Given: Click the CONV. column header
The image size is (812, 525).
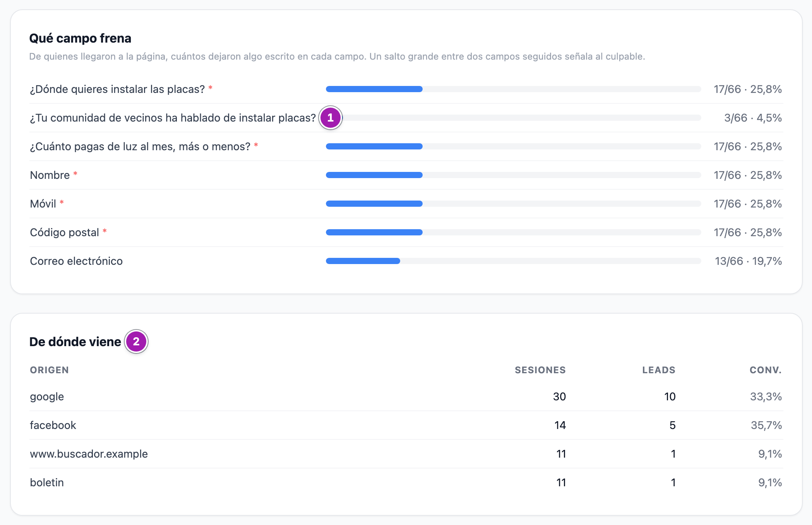Looking at the screenshot, I should [766, 370].
